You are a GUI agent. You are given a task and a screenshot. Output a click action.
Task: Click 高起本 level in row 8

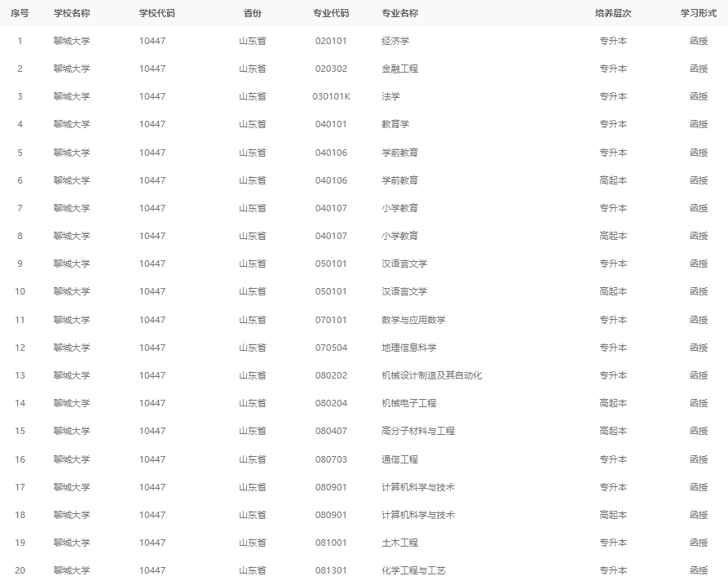click(613, 236)
